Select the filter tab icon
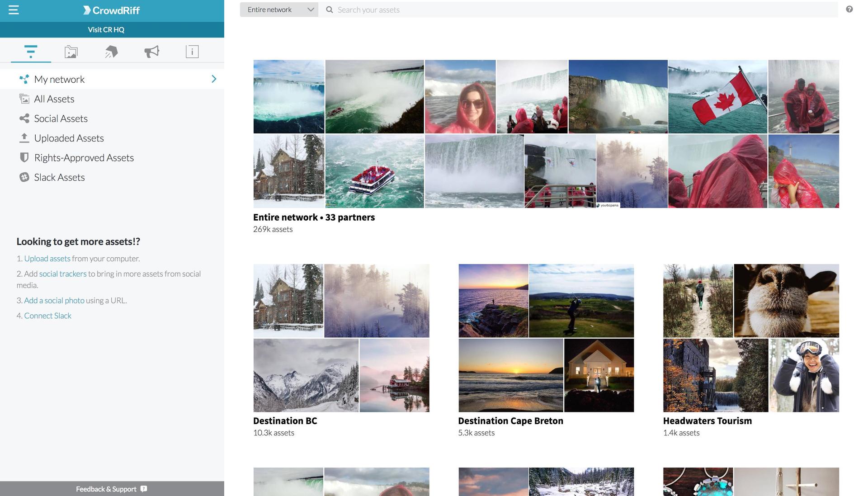 [x=31, y=52]
